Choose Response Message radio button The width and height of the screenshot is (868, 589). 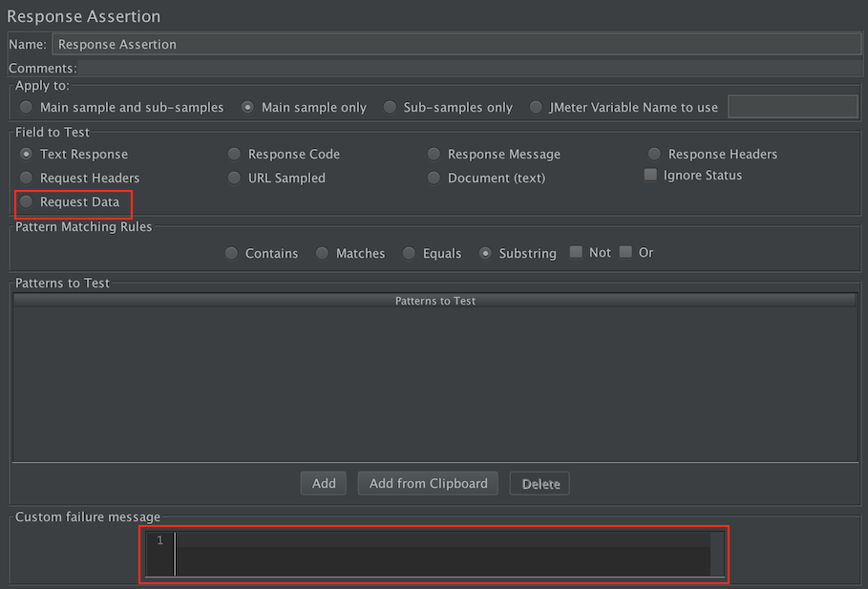pos(434,155)
